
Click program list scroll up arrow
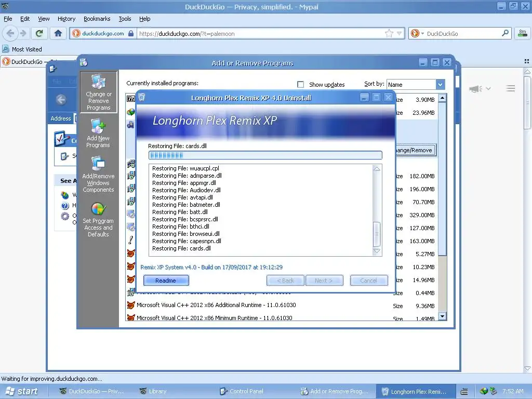coord(442,98)
